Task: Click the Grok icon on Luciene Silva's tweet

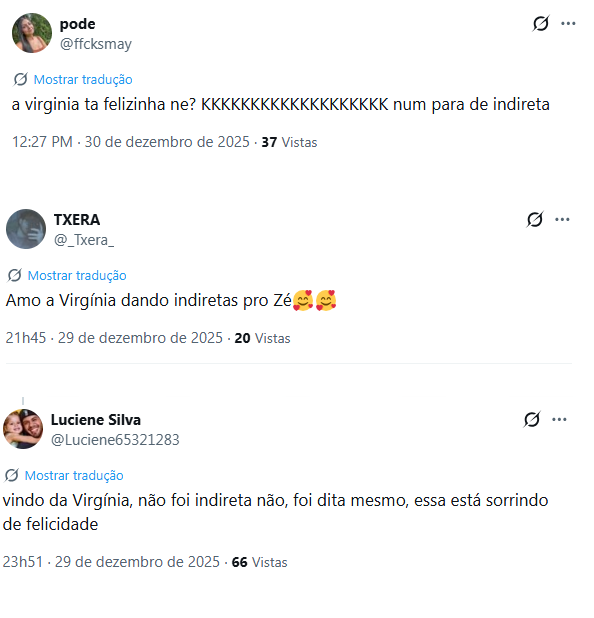Action: (x=532, y=419)
